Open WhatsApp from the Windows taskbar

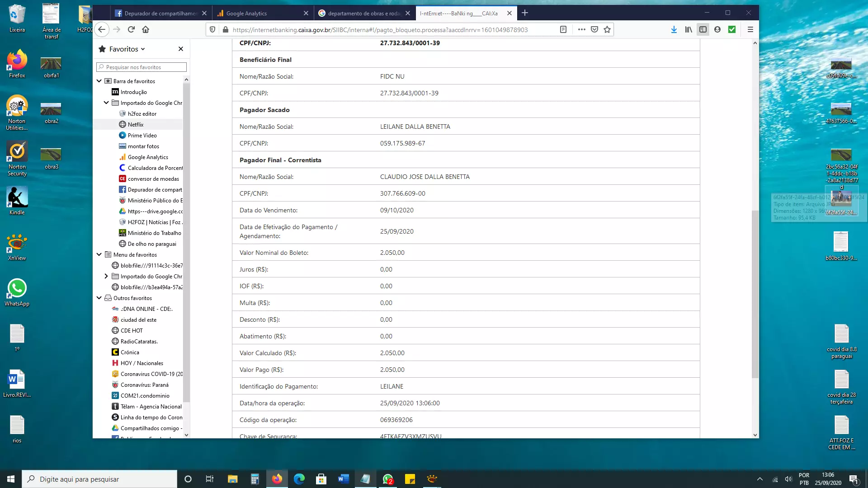388,479
